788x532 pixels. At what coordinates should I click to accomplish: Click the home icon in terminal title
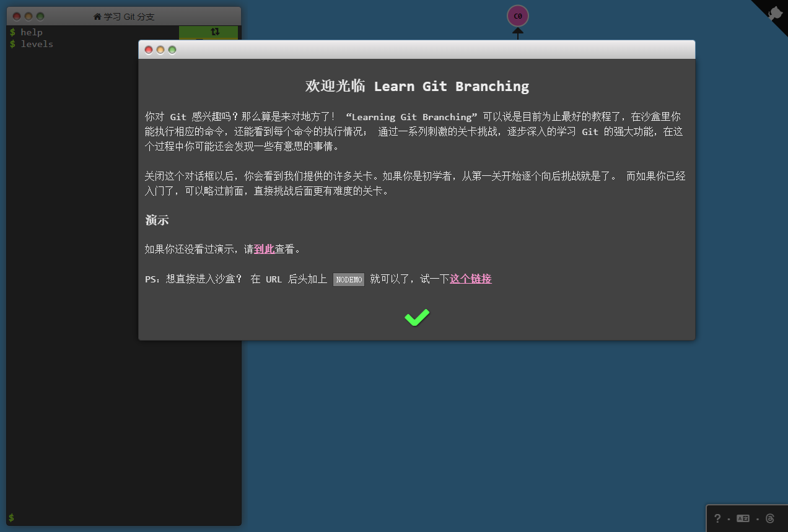(97, 17)
